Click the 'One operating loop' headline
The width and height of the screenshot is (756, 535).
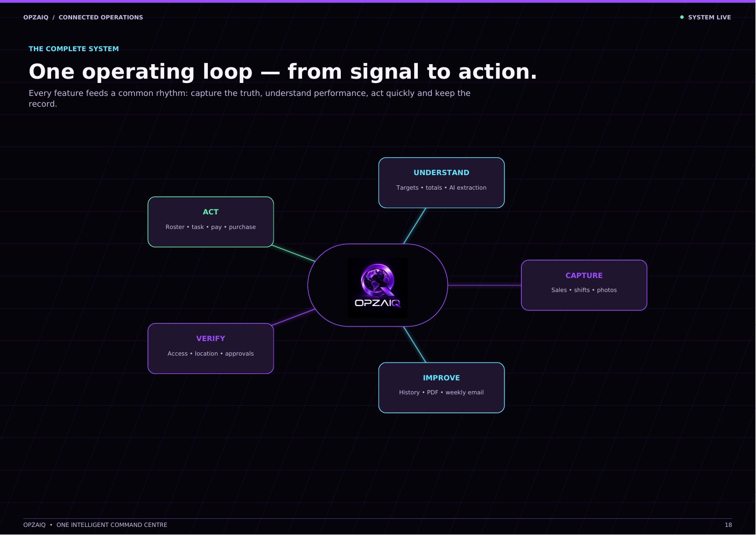tap(283, 72)
